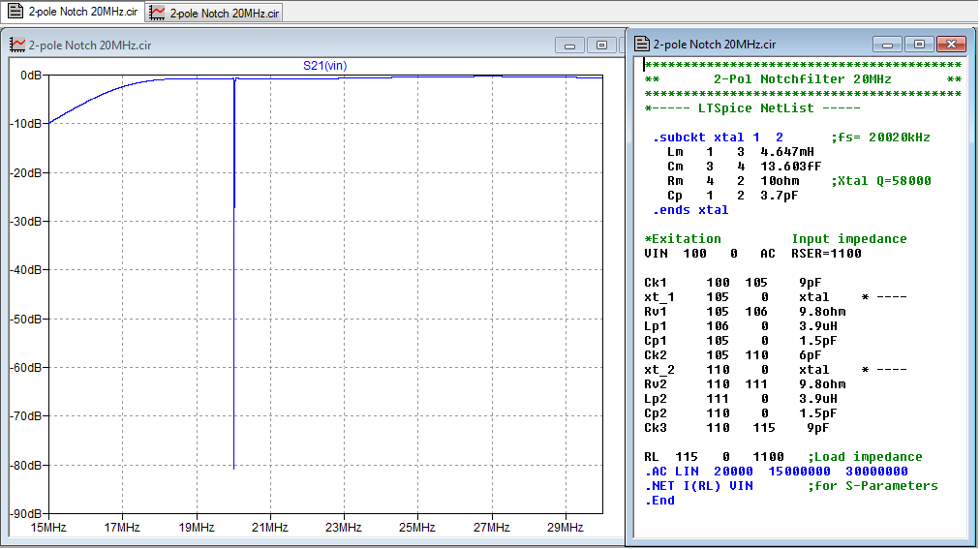Click the Ck1 capacitor line 9pF
Viewport: 980px width, 549px height.
[x=733, y=283]
